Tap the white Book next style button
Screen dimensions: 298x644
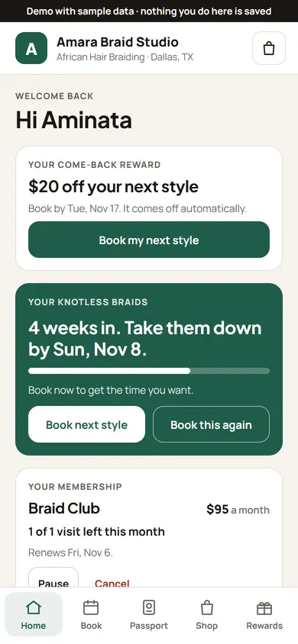[87, 424]
